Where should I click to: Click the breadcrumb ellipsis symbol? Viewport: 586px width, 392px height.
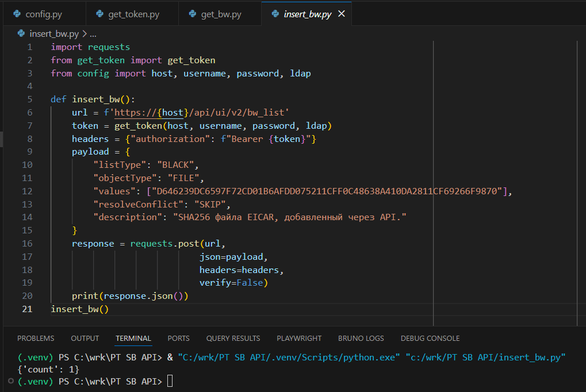93,34
